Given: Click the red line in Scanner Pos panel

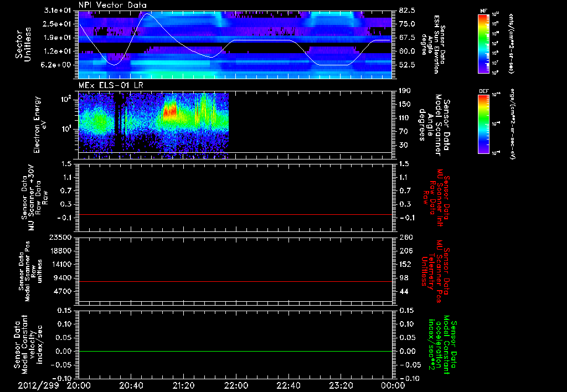Looking at the screenshot, I should [235, 281].
